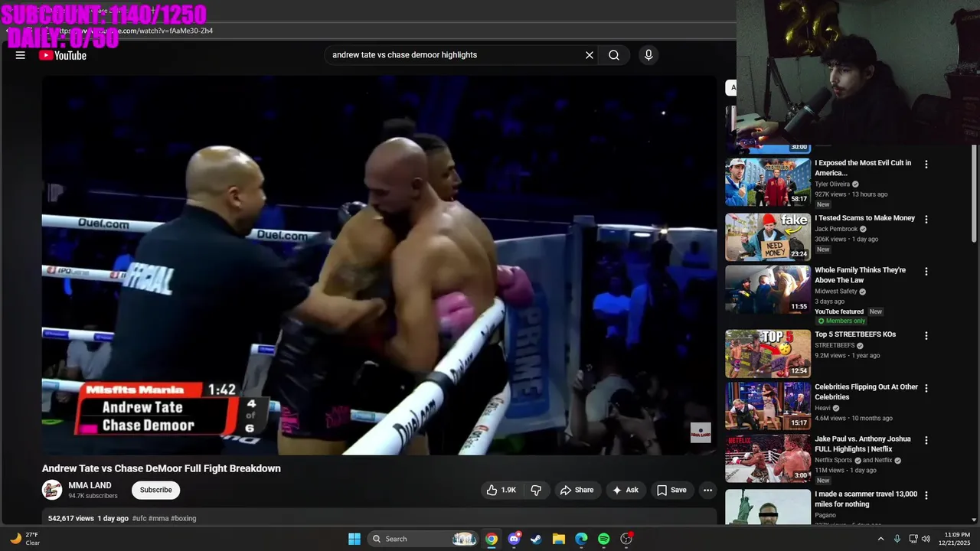Open Jake Paul vs. Anthony Joshua FULL Highlights title
This screenshot has width=980, height=551.
[x=862, y=444]
